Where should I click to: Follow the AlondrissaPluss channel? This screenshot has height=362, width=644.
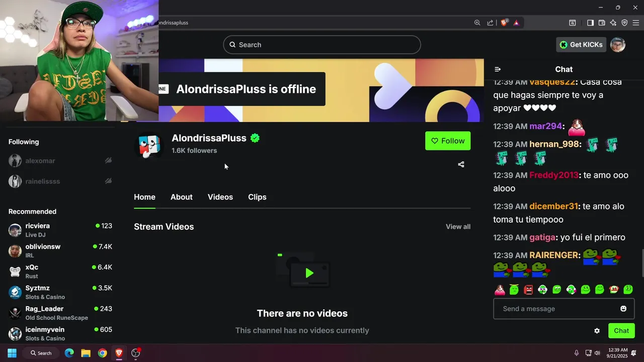click(448, 141)
